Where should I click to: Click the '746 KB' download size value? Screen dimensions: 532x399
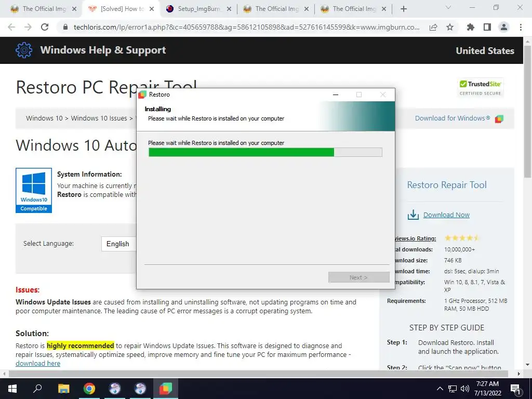click(453, 260)
